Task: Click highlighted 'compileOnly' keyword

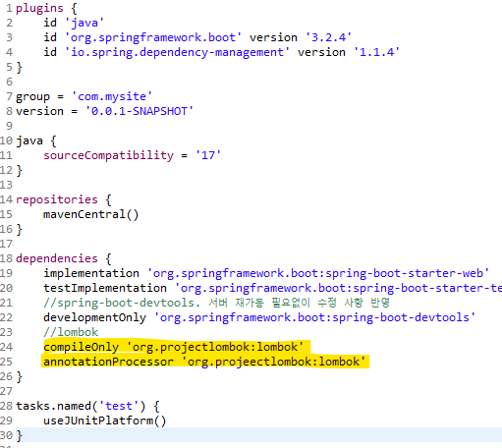Action: coord(81,347)
